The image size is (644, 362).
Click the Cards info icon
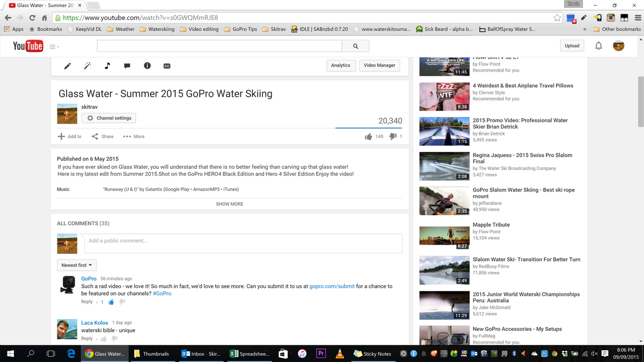147,65
